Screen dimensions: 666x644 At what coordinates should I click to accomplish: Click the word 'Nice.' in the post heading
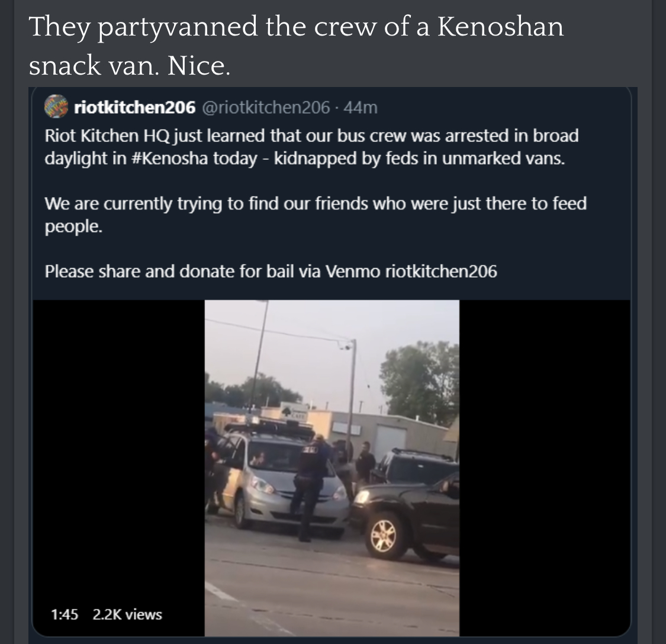tap(198, 66)
